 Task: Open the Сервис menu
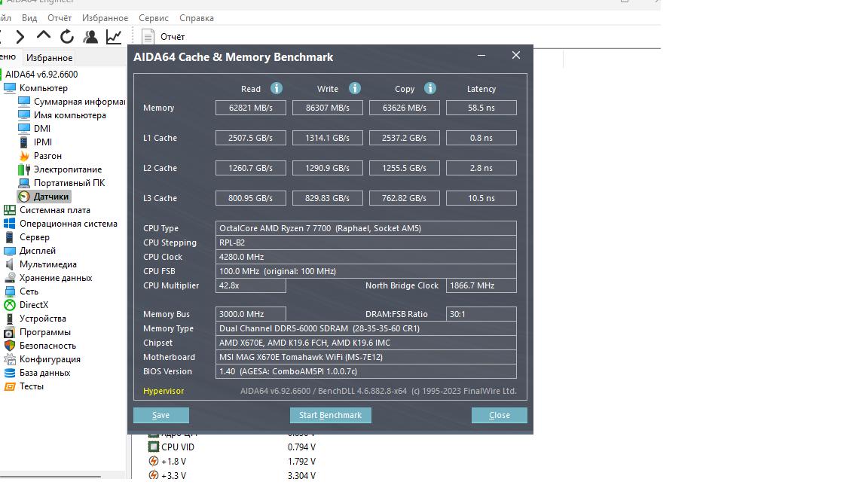[x=154, y=18]
